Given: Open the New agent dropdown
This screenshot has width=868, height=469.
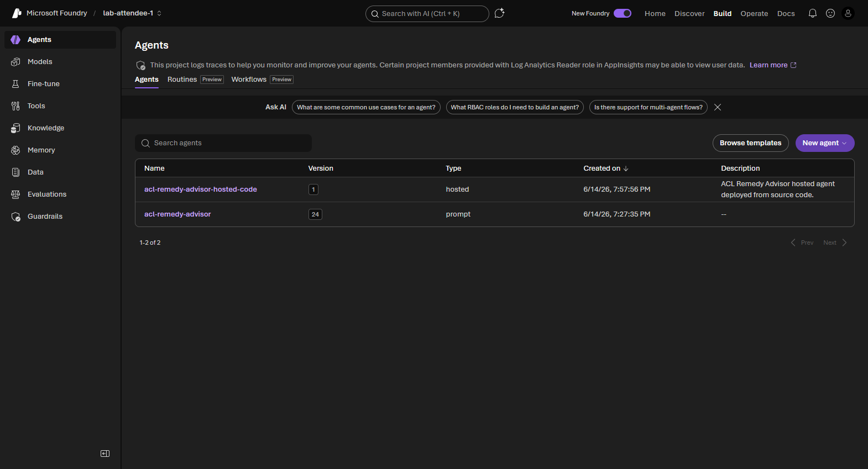Looking at the screenshot, I should [x=825, y=143].
